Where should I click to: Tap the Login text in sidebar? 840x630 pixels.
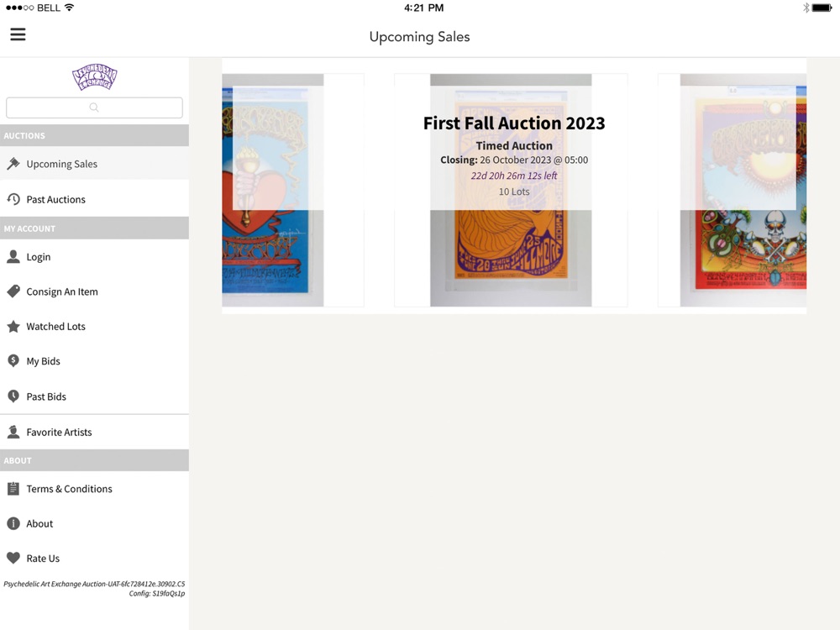(x=39, y=256)
